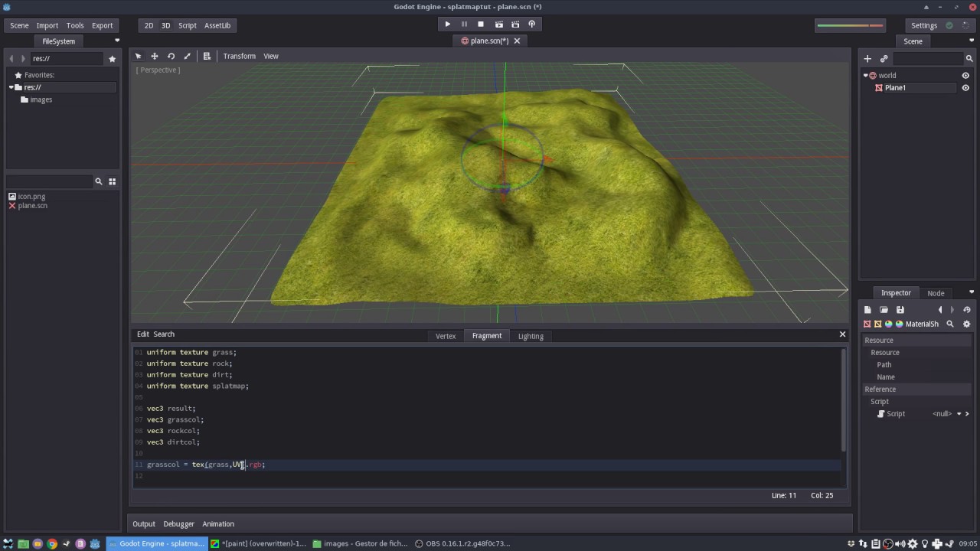Open Inspector options gear menu
The width and height of the screenshot is (980, 551).
[966, 324]
